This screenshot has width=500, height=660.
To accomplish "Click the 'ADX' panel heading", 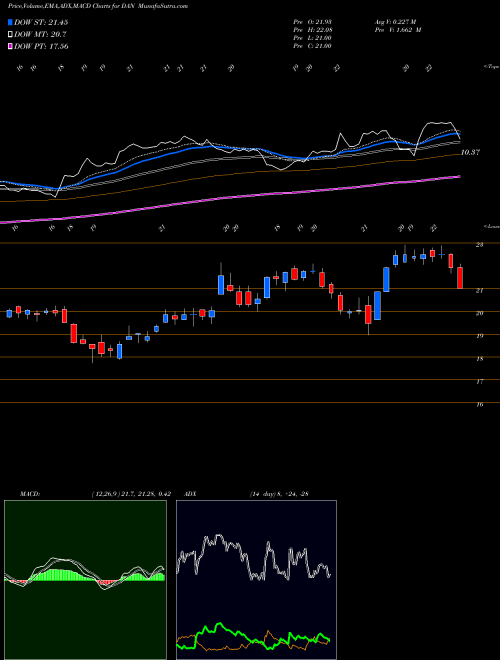I will (189, 494).
